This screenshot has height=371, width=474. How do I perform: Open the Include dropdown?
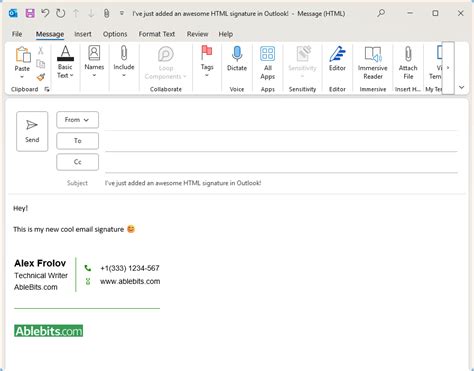click(x=124, y=62)
